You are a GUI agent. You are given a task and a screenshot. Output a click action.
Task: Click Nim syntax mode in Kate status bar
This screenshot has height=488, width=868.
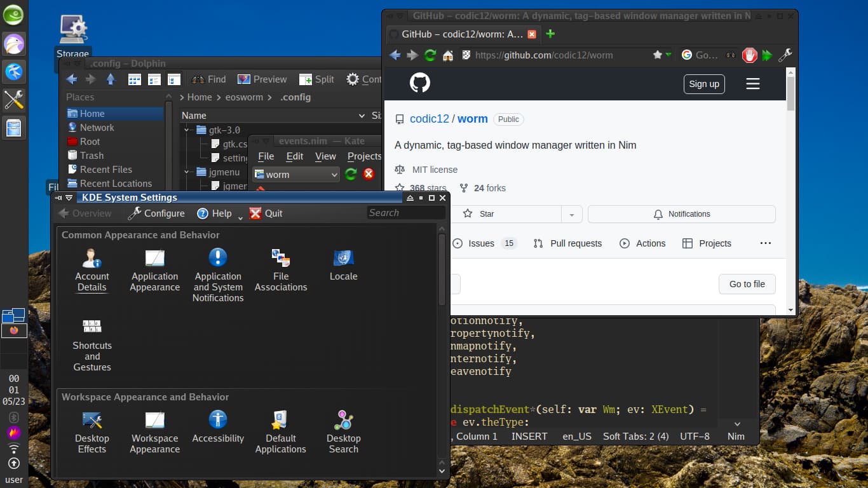(736, 437)
